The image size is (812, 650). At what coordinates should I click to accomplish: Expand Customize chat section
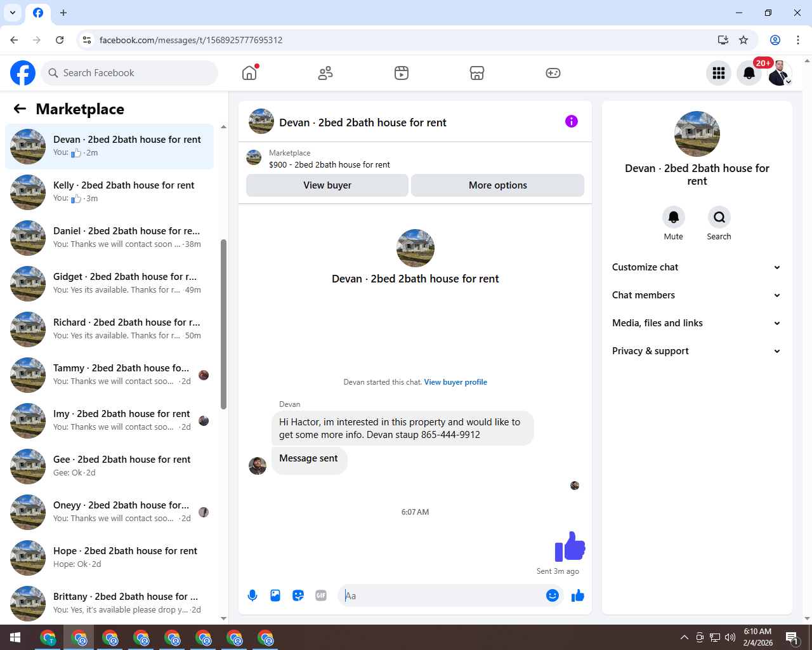(697, 267)
